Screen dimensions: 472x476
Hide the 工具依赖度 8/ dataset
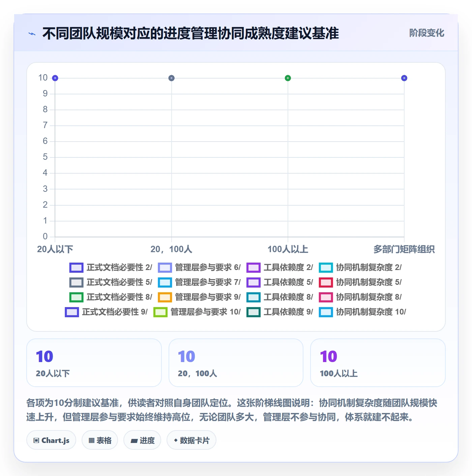(x=280, y=297)
